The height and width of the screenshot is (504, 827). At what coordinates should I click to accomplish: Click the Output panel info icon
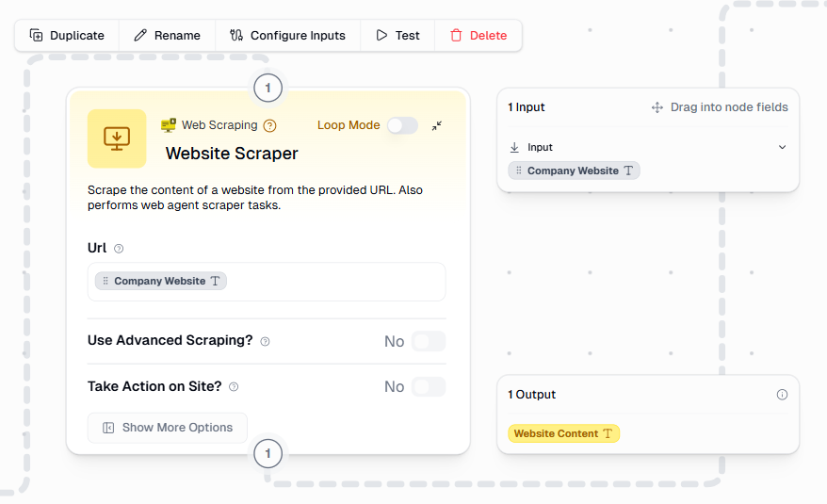click(782, 395)
